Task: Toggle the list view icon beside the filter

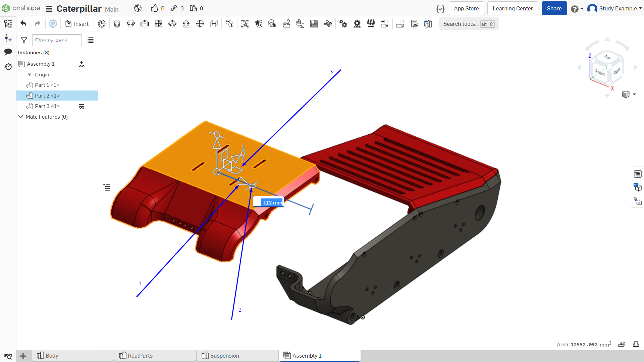Action: (91, 41)
